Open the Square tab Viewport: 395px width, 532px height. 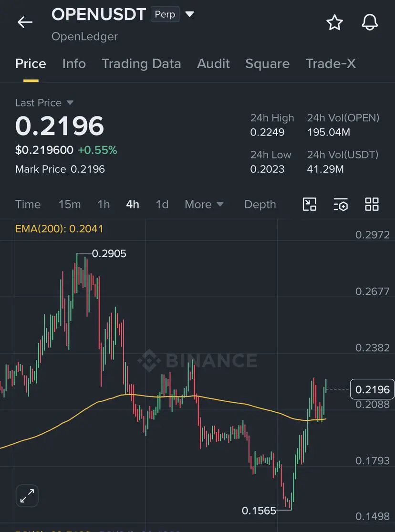click(268, 64)
